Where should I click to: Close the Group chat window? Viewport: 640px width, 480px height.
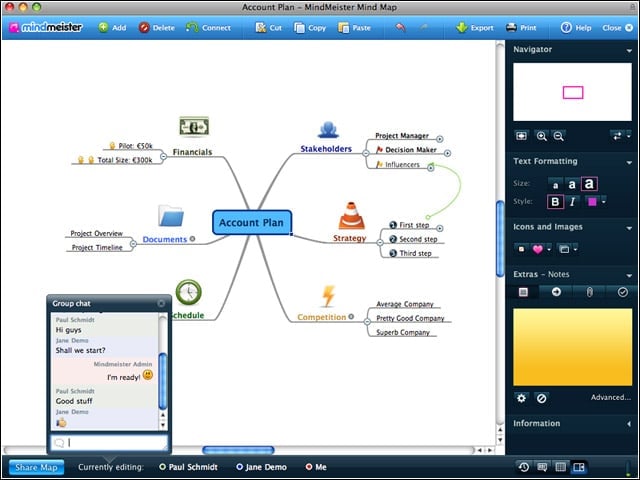point(161,303)
